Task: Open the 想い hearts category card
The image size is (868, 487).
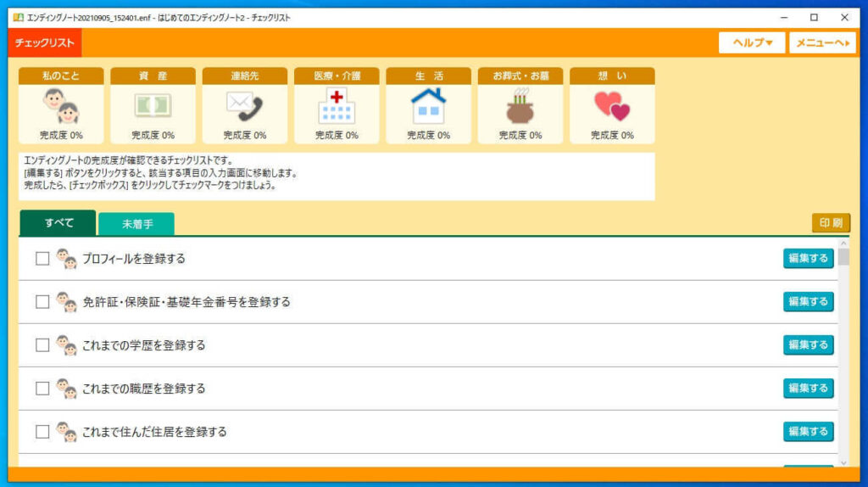Action: pos(612,105)
